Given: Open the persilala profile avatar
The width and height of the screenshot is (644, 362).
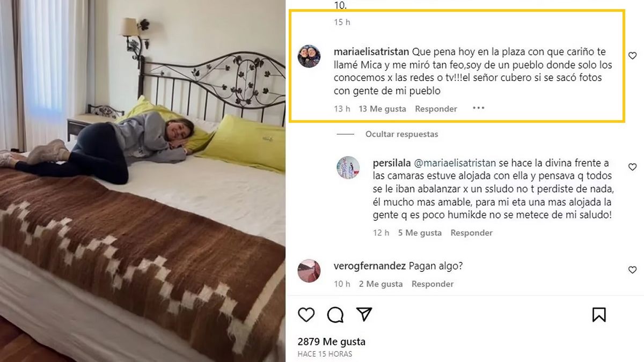Looking at the screenshot, I should (348, 168).
